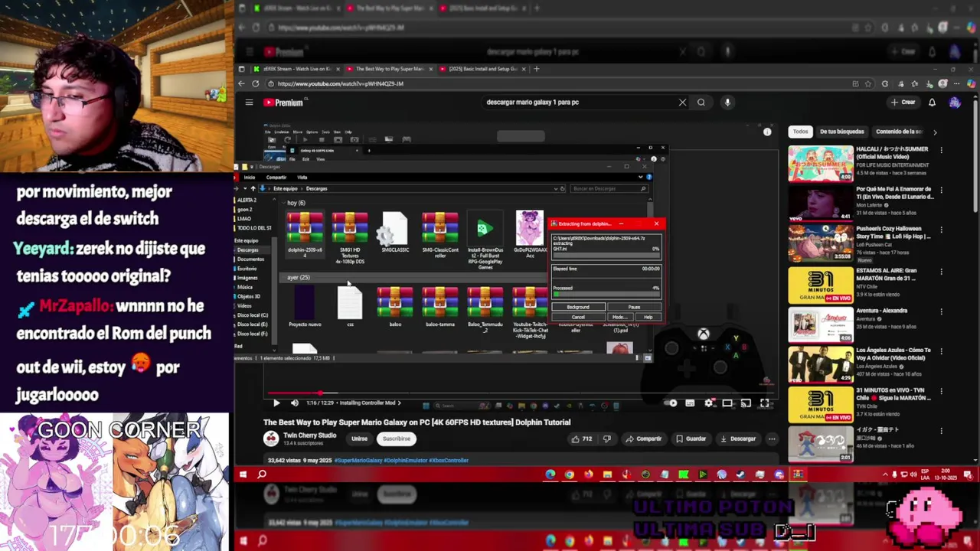The width and height of the screenshot is (980, 551).
Task: Select the Todos filter chip
Action: pyautogui.click(x=800, y=132)
